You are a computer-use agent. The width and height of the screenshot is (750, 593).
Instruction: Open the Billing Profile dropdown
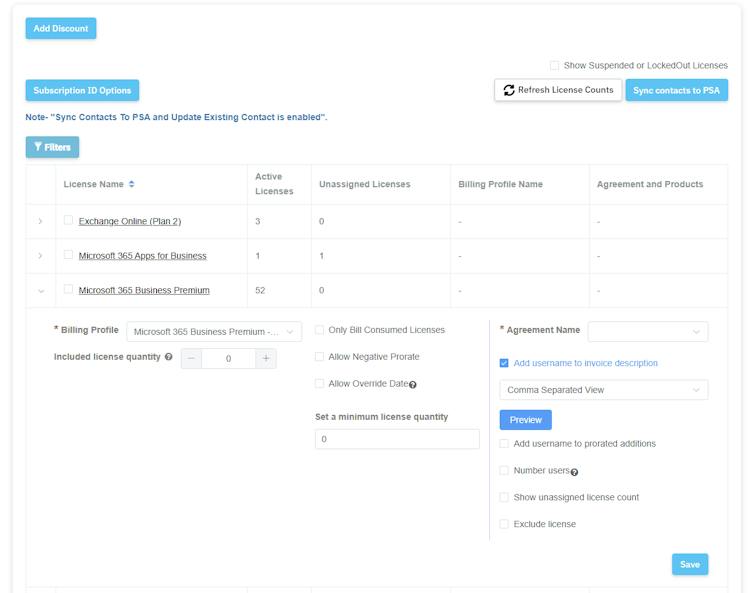coord(214,331)
